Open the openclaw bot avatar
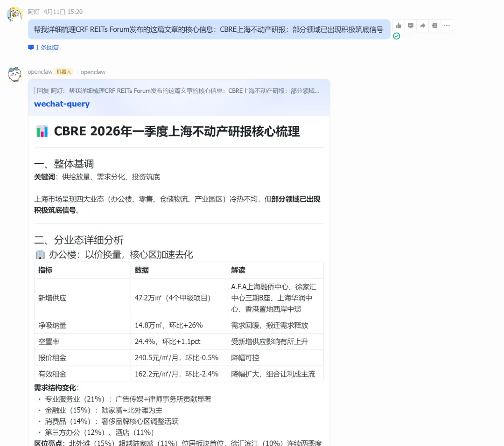Screen dimensions: 504x446 (14, 74)
